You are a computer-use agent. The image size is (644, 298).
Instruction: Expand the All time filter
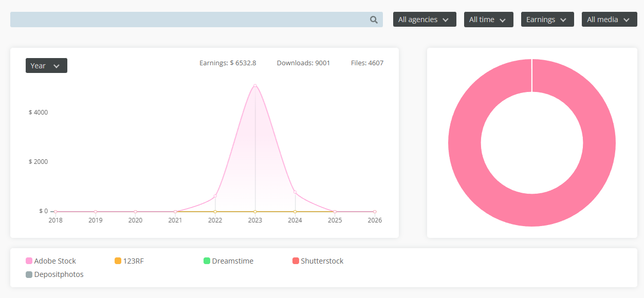click(x=488, y=20)
